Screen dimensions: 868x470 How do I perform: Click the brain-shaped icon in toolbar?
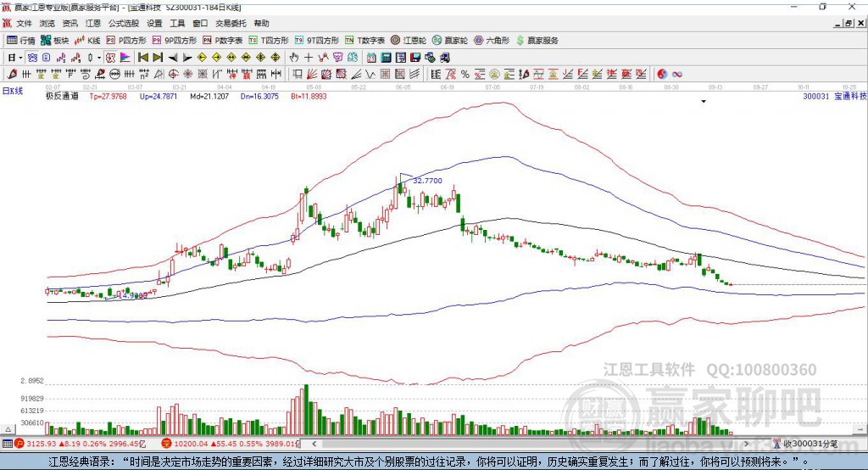[352, 58]
